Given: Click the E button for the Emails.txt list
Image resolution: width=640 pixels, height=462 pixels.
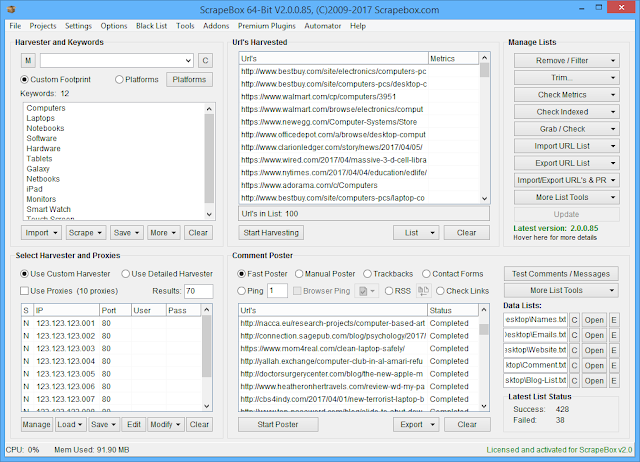Looking at the screenshot, I should tap(613, 335).
